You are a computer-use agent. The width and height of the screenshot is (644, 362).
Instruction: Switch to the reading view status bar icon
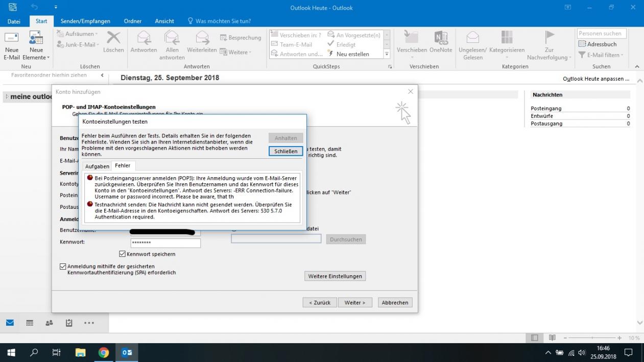pos(552,337)
